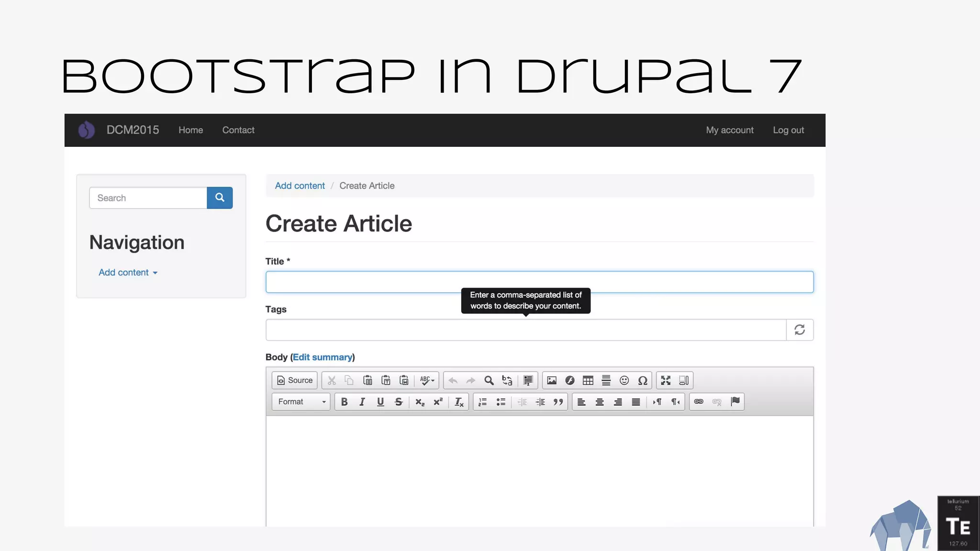Image resolution: width=980 pixels, height=551 pixels.
Task: Click the Find magnifier icon in editor
Action: pyautogui.click(x=489, y=380)
